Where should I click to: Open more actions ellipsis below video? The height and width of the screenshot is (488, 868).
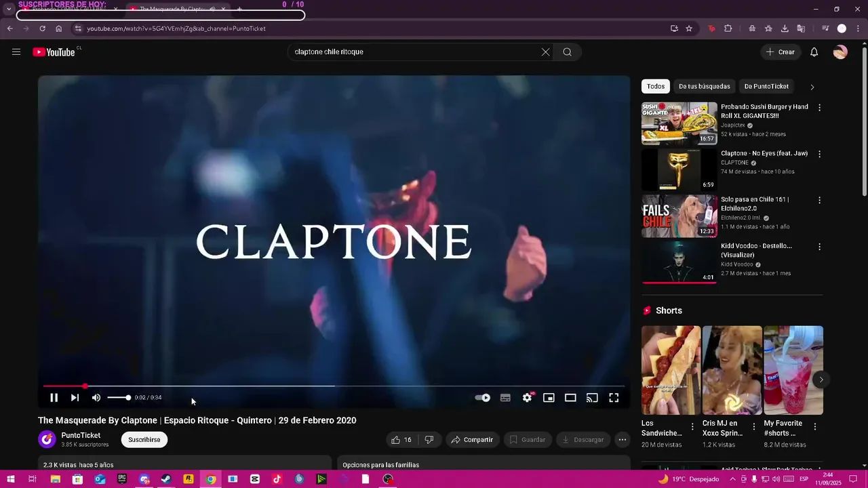tap(622, 440)
